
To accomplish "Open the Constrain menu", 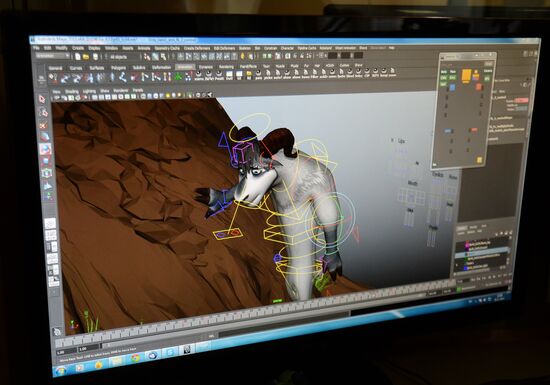I will tap(270, 48).
